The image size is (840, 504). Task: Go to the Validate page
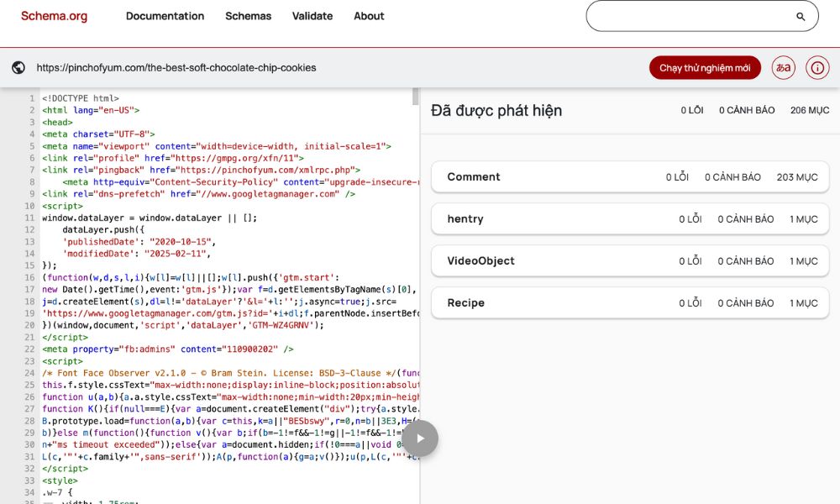[x=312, y=16]
